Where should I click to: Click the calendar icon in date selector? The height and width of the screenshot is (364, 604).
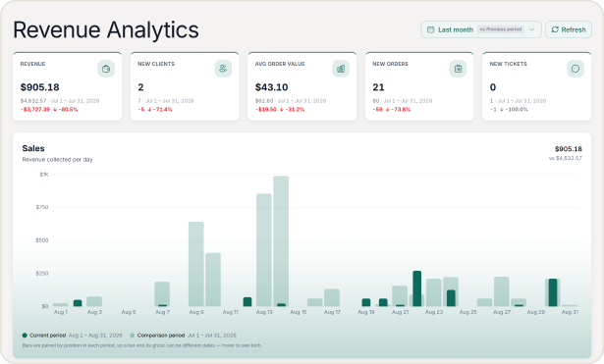click(x=431, y=29)
